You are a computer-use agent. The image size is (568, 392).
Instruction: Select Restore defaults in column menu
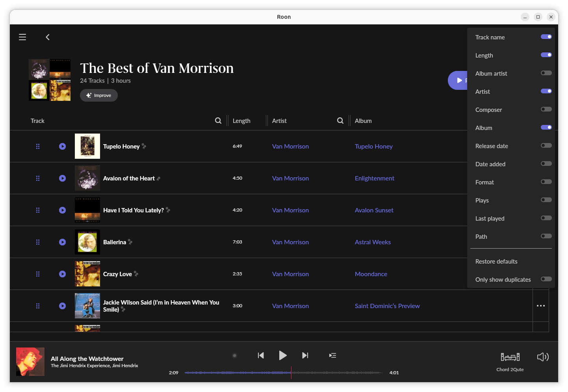pyautogui.click(x=496, y=262)
